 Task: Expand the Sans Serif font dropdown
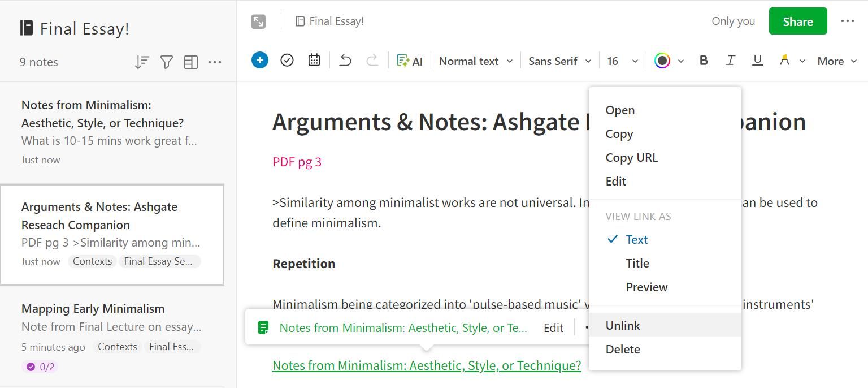pyautogui.click(x=558, y=61)
